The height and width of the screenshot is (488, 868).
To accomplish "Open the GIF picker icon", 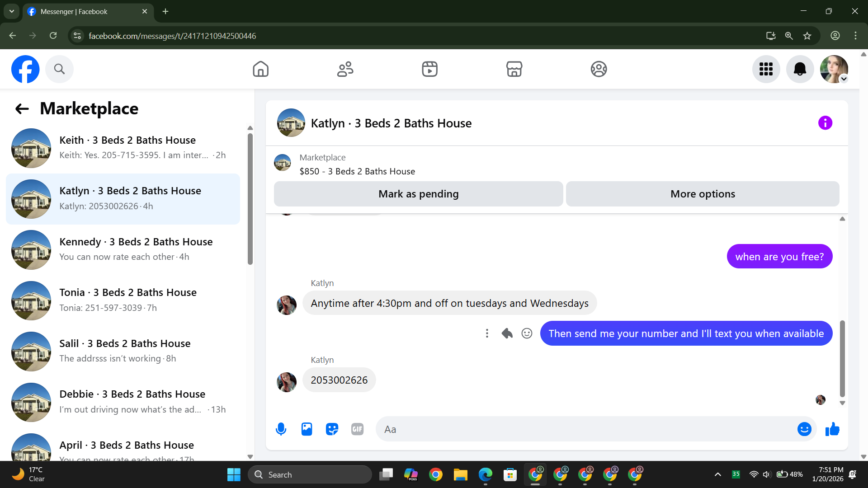I will pyautogui.click(x=357, y=429).
